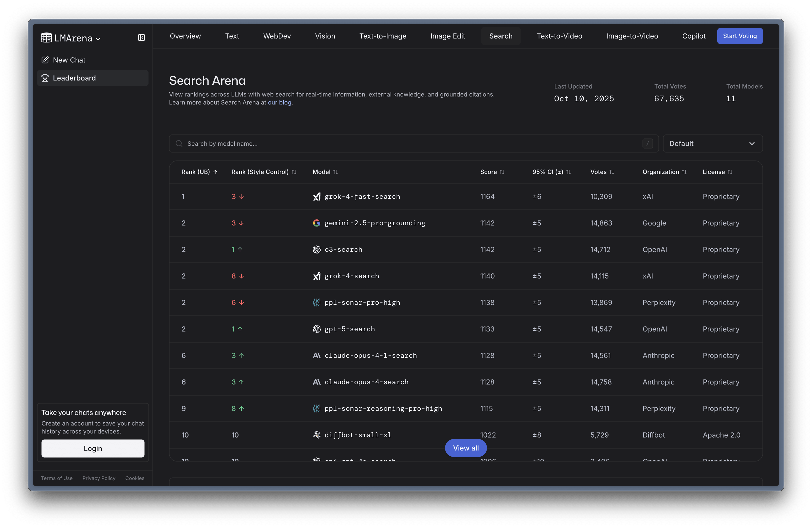Click the xAI logo beside grok-4-fast-search
812x528 pixels.
316,197
